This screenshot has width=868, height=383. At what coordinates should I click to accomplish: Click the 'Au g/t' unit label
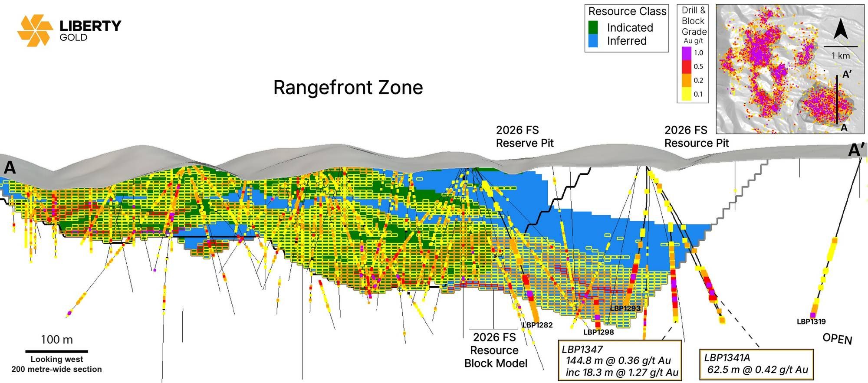click(693, 41)
